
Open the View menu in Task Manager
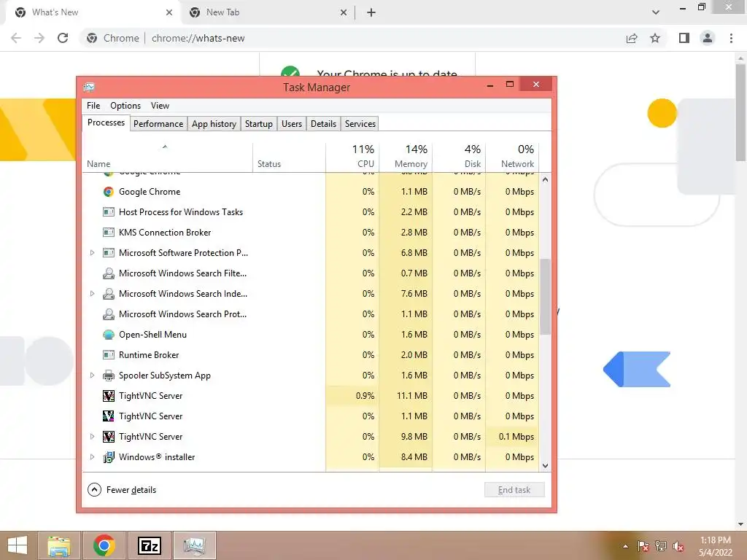160,106
